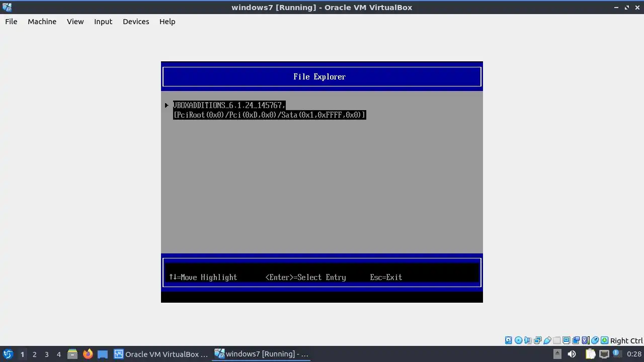Click the Move Highlight hint text

203,278
